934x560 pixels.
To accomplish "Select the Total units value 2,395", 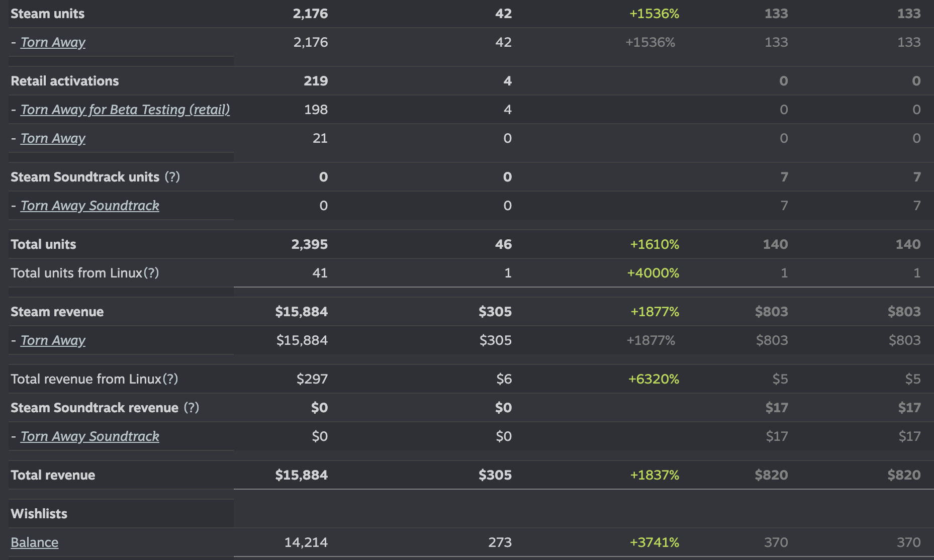I will (309, 244).
